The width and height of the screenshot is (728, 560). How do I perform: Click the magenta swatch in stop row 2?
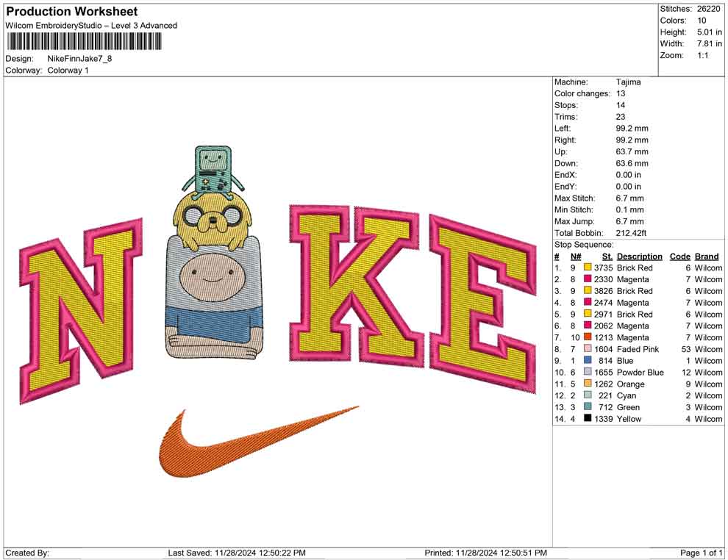pos(588,279)
